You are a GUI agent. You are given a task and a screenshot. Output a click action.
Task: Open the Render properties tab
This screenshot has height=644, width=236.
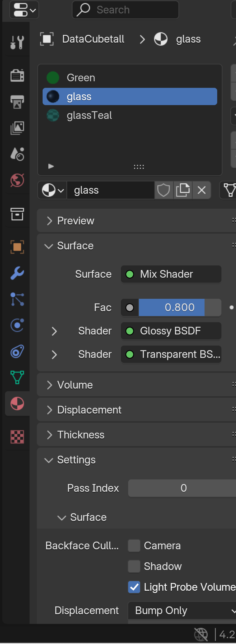point(17,76)
